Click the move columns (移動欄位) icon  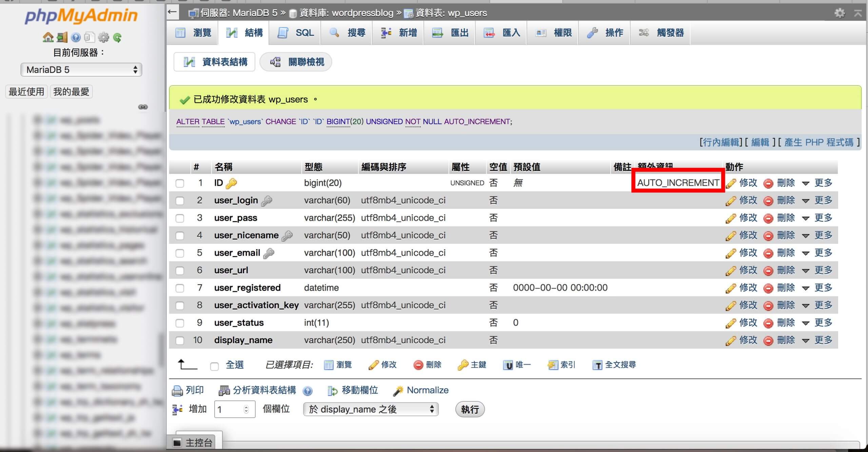pyautogui.click(x=332, y=391)
